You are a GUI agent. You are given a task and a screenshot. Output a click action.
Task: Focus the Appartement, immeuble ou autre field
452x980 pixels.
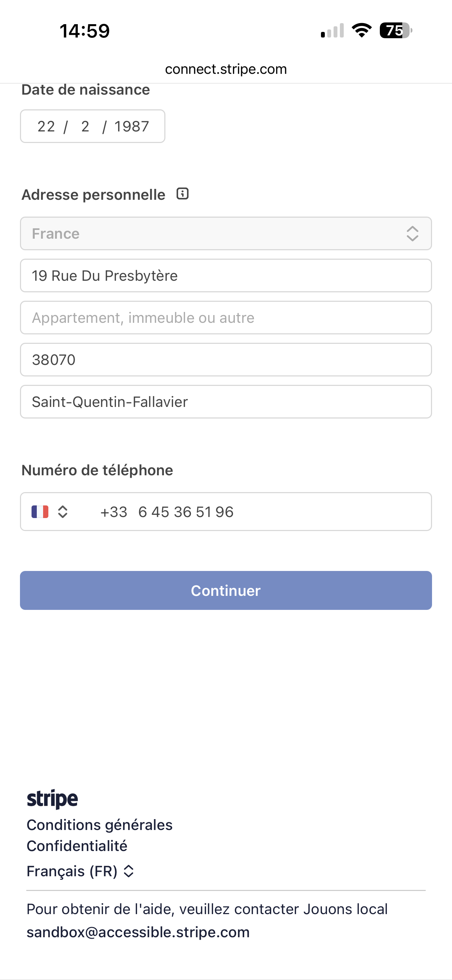226,318
